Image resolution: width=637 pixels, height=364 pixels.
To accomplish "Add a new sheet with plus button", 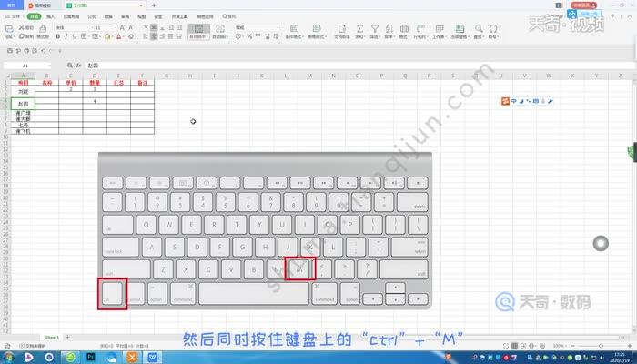I will [x=67, y=338].
